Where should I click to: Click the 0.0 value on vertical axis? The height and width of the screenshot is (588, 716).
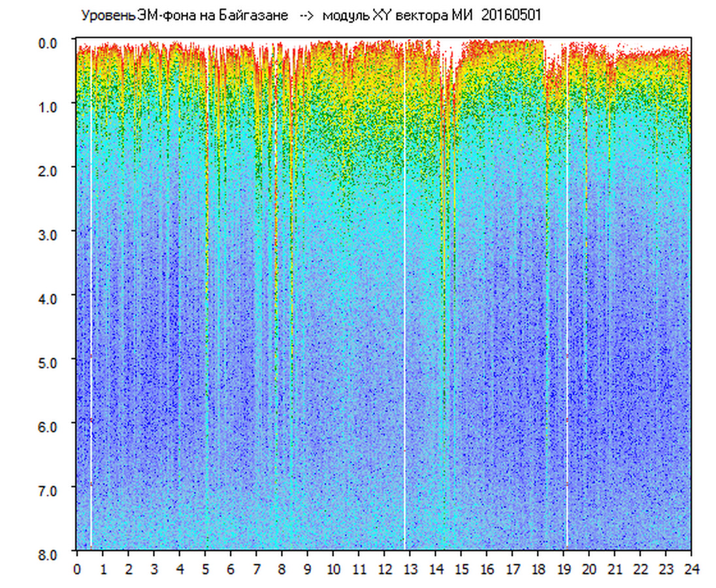[x=50, y=42]
